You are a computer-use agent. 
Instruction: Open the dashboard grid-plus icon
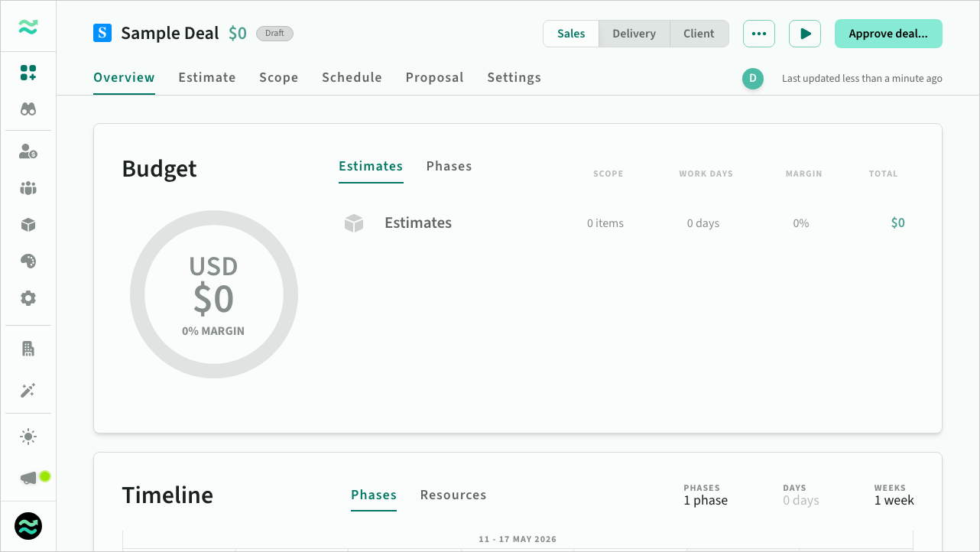coord(28,73)
